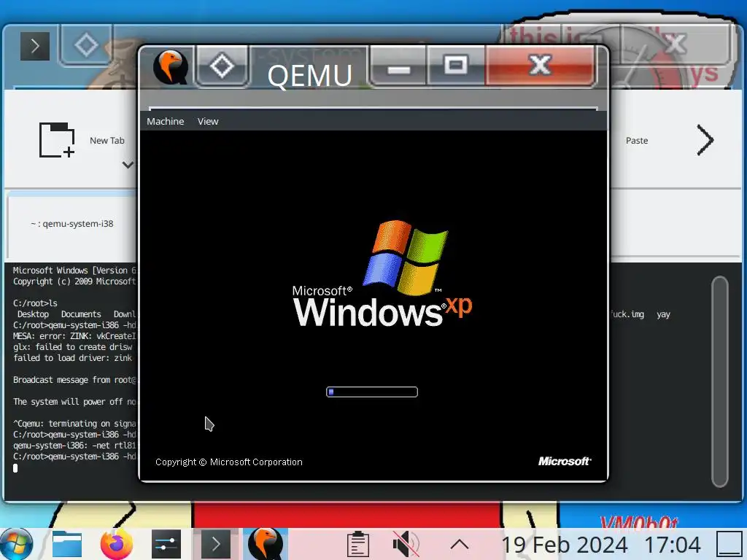Toggle the muted volume tray icon
Image resolution: width=747 pixels, height=560 pixels.
(406, 544)
